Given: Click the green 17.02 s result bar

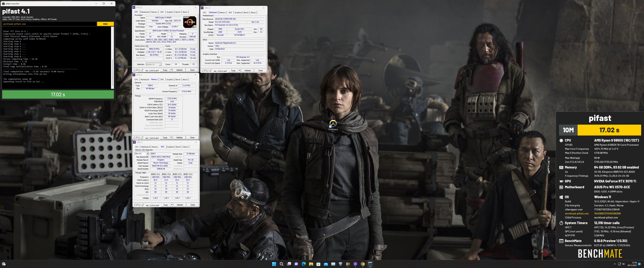Looking at the screenshot, I should click(x=58, y=94).
